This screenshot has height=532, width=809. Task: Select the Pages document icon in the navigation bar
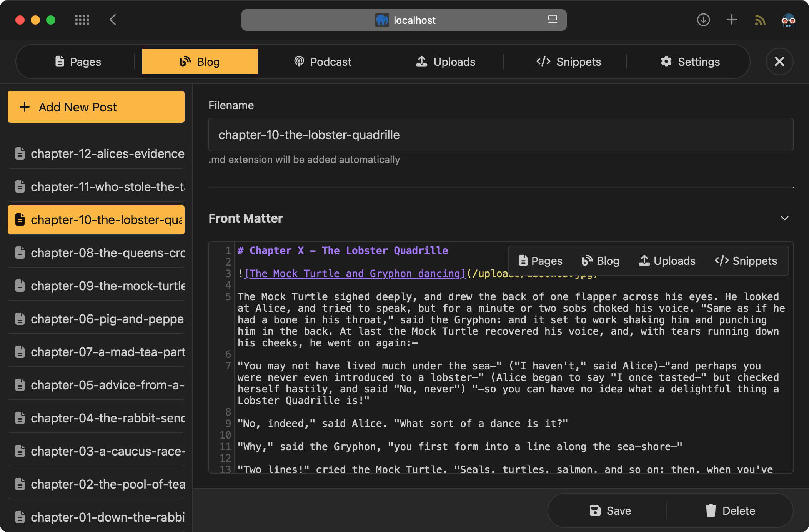click(60, 61)
